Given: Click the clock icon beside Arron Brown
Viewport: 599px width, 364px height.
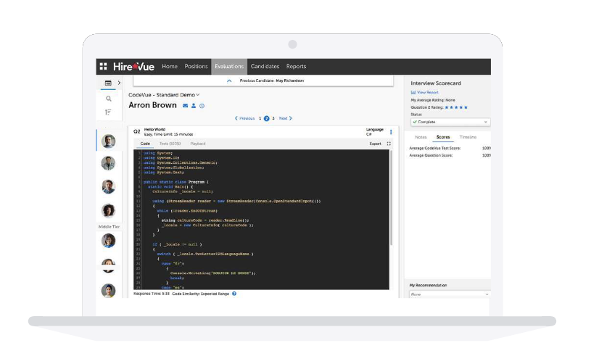Looking at the screenshot, I should [202, 106].
